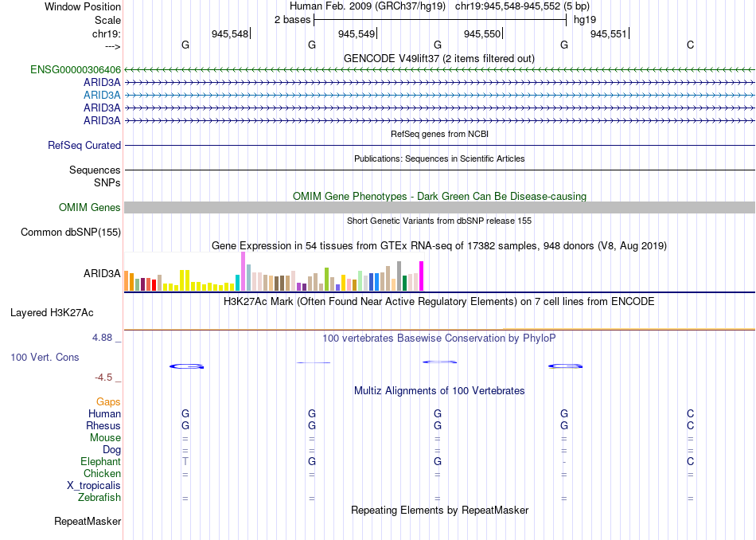Viewport: 756px width, 540px height.
Task: Click the GENCODE V49lift37 track title
Action: 438,58
